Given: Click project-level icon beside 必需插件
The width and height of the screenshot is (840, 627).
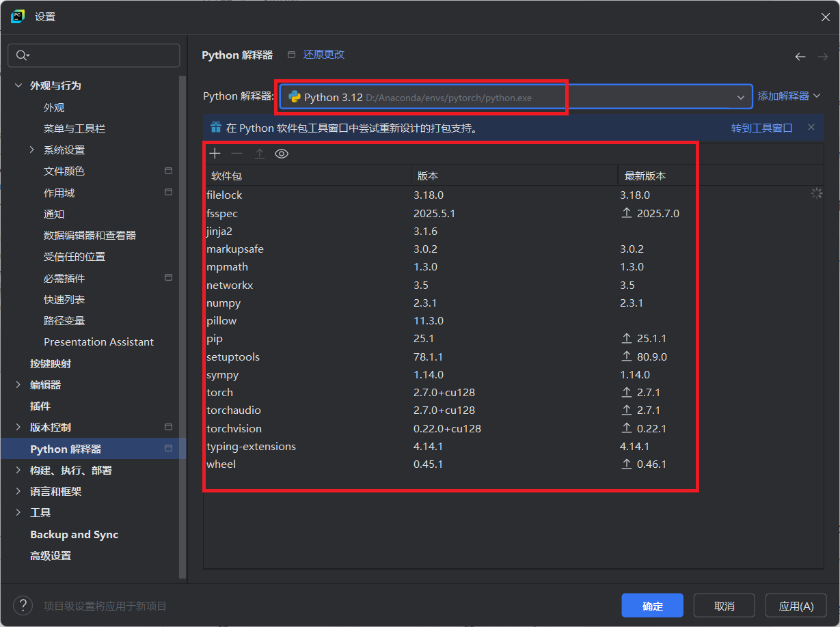Looking at the screenshot, I should 169,278.
